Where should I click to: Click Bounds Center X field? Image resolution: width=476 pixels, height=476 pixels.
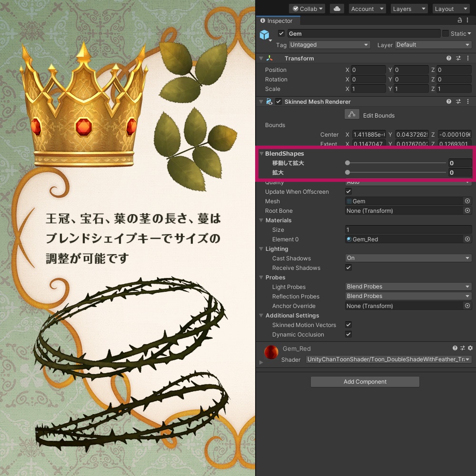pyautogui.click(x=369, y=134)
